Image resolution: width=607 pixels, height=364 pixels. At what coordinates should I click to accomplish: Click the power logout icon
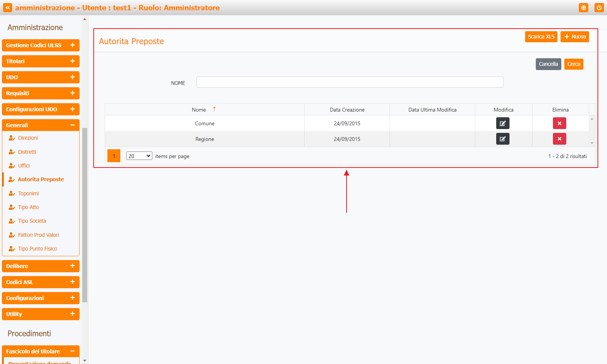[599, 8]
